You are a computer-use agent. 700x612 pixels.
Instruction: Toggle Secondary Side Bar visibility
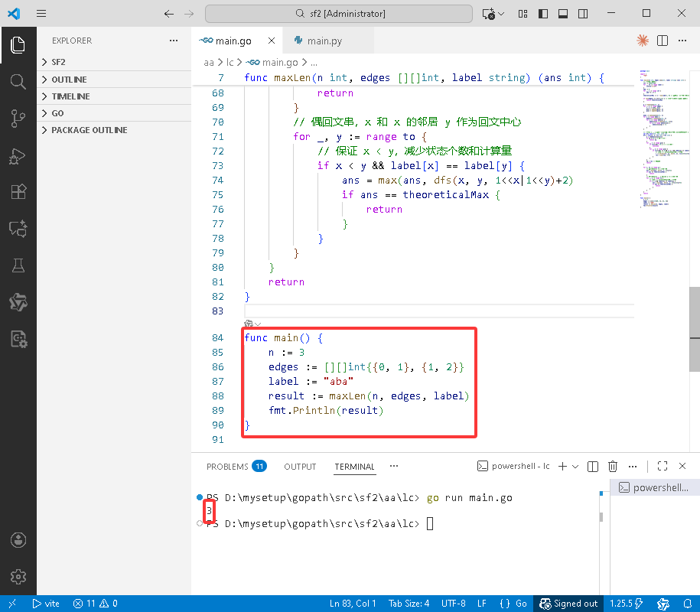click(583, 14)
